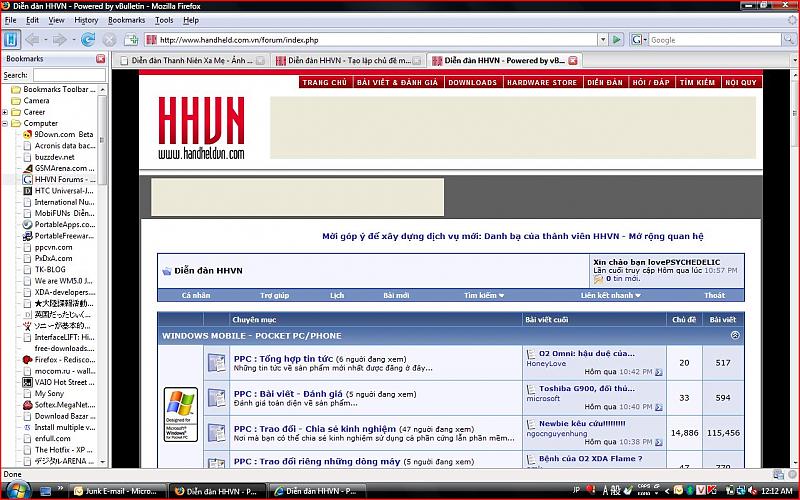Click the new tab toolbar icon
This screenshot has width=800, height=500.
[132, 40]
